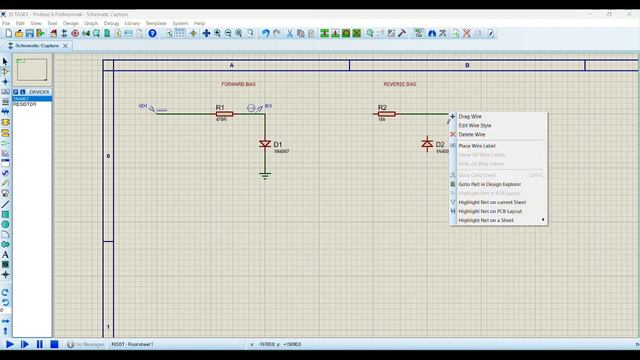The height and width of the screenshot is (360, 640).
Task: Click the blue Help question-mark icon
Action: coord(152,33)
